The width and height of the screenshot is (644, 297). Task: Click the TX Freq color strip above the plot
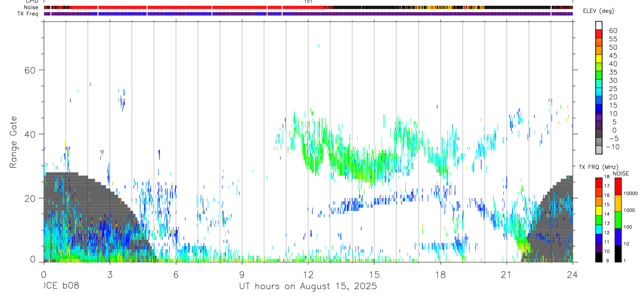308,14
